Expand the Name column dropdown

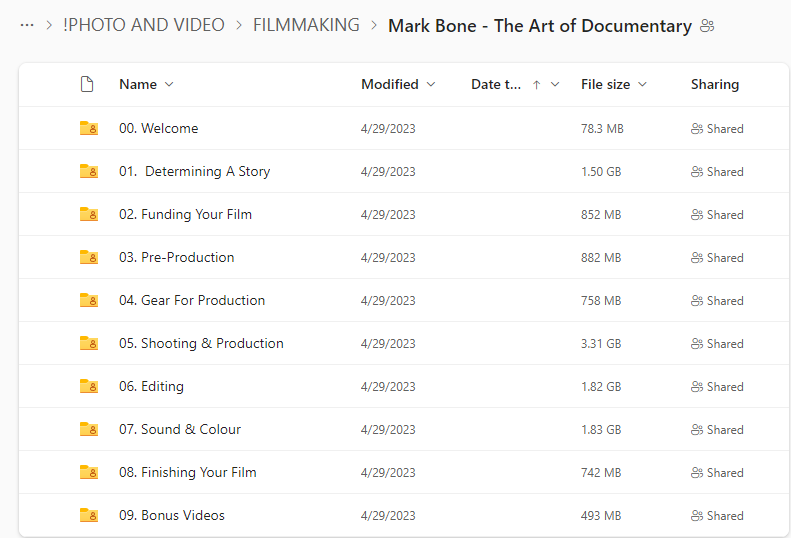tap(169, 84)
